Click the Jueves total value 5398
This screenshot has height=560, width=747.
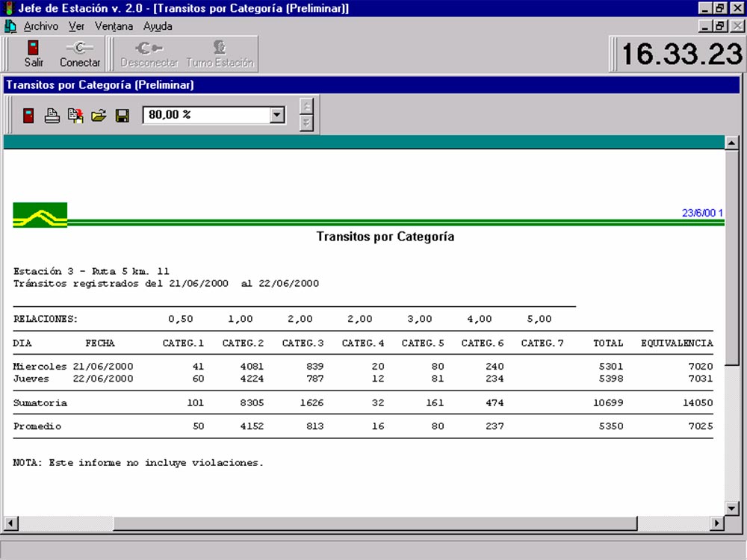tap(611, 379)
